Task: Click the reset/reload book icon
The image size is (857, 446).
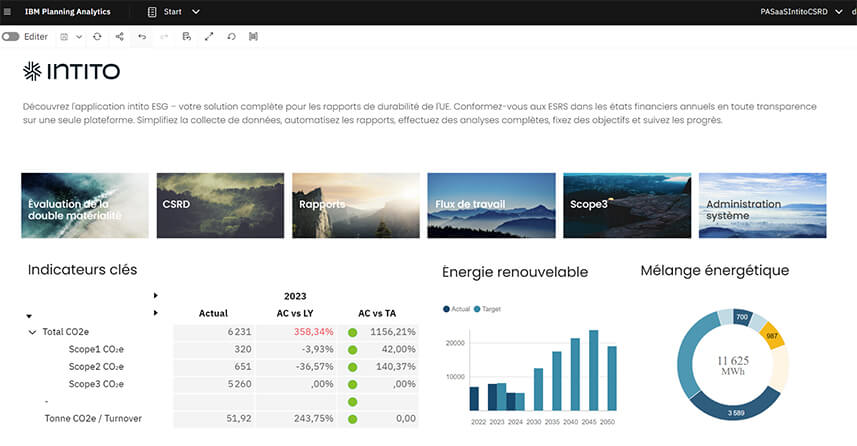Action: 231,36
